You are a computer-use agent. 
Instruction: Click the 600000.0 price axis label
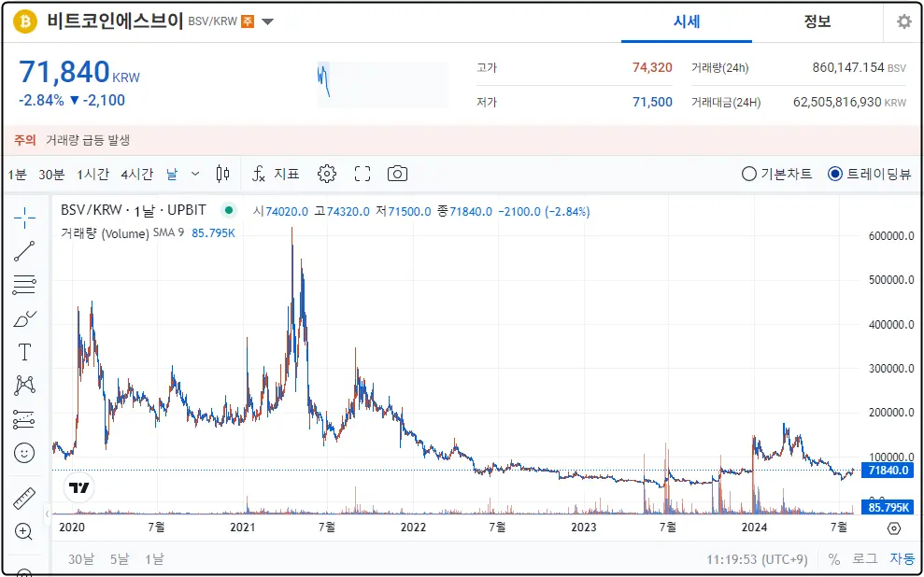tap(891, 236)
